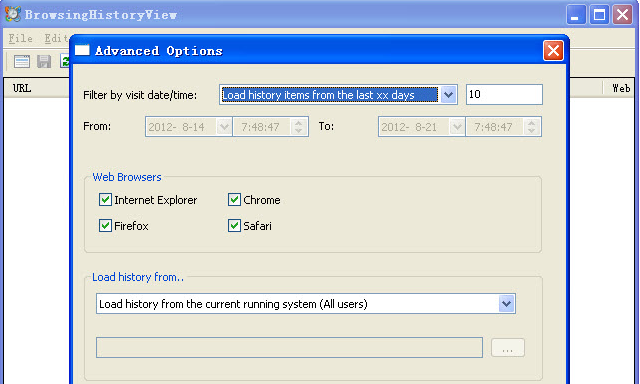Click the BrowsingHistoryView app icon in title bar
The image size is (640, 384).
13,14
